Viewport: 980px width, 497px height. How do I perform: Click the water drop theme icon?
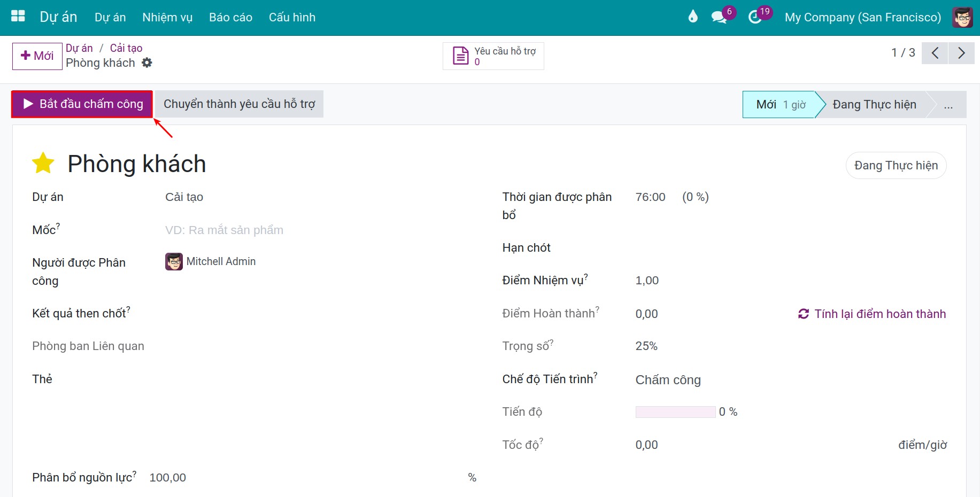pos(693,17)
